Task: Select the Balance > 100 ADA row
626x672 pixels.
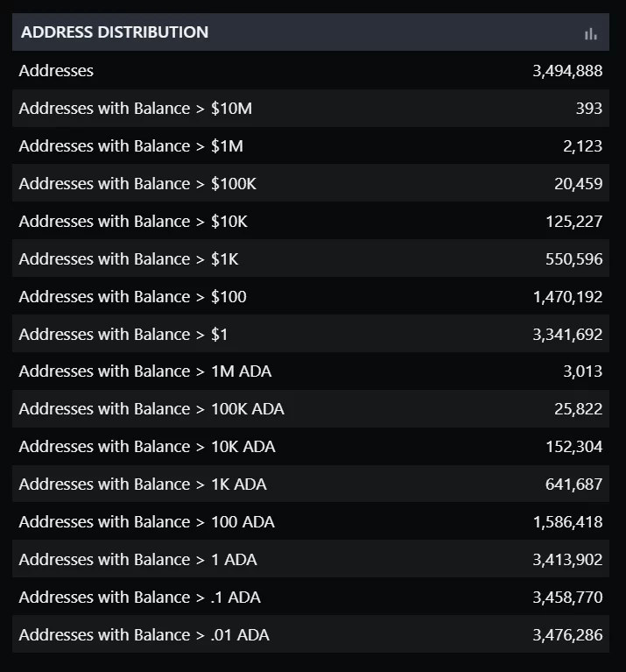Action: 311,522
